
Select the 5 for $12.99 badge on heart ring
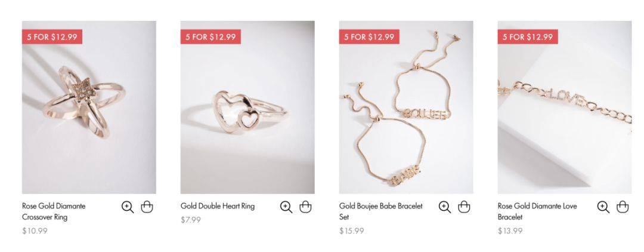[x=210, y=36]
